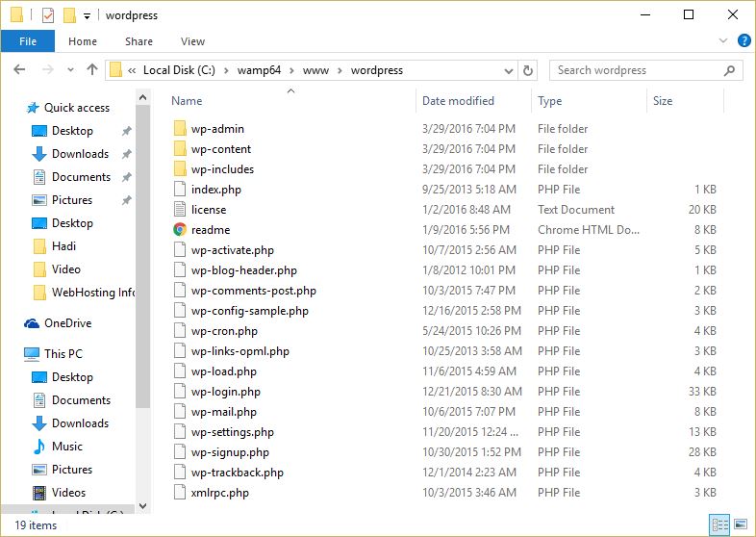Click the search magnifier icon
Viewport: 756px width, 537px height.
tap(731, 70)
